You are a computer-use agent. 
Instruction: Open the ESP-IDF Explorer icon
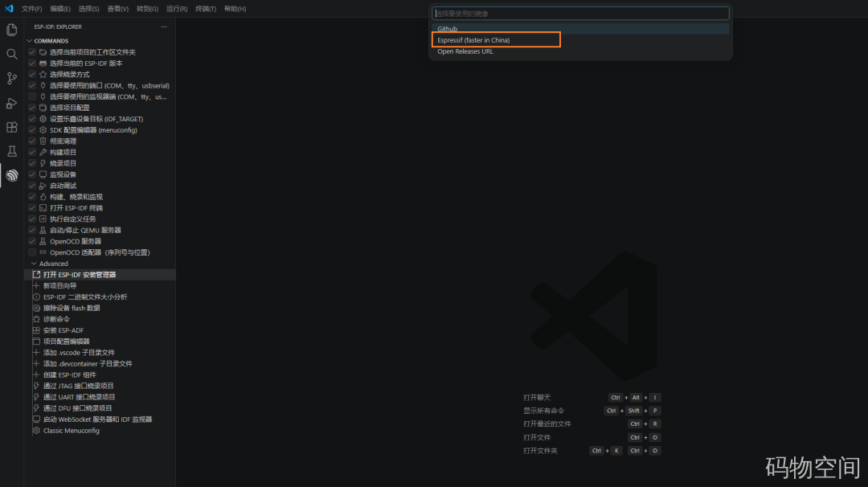click(11, 176)
